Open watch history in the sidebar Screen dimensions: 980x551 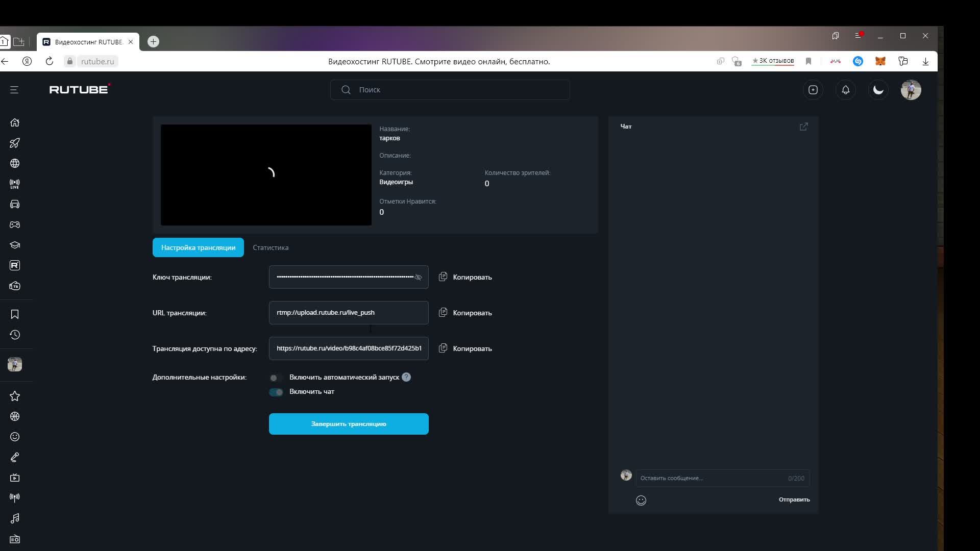15,335
